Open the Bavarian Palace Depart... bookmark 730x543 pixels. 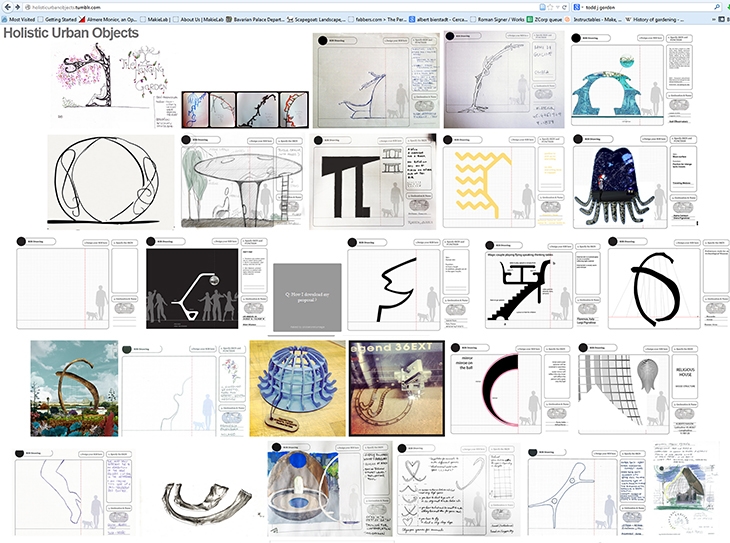[255, 20]
